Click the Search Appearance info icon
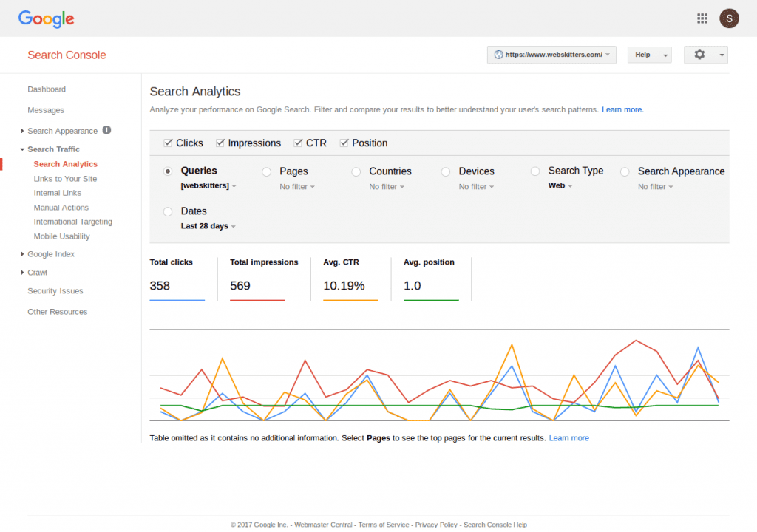The width and height of the screenshot is (757, 532). (106, 130)
